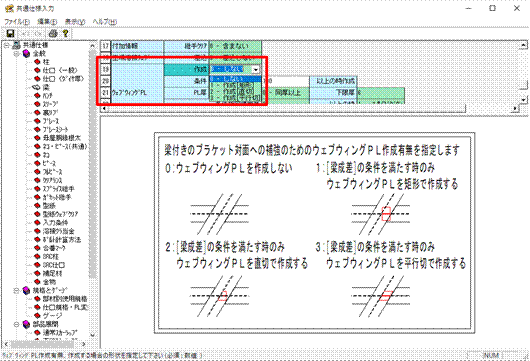Collapse the 規格とゲージ tree node
The width and height of the screenshot is (530, 361).
point(16,290)
